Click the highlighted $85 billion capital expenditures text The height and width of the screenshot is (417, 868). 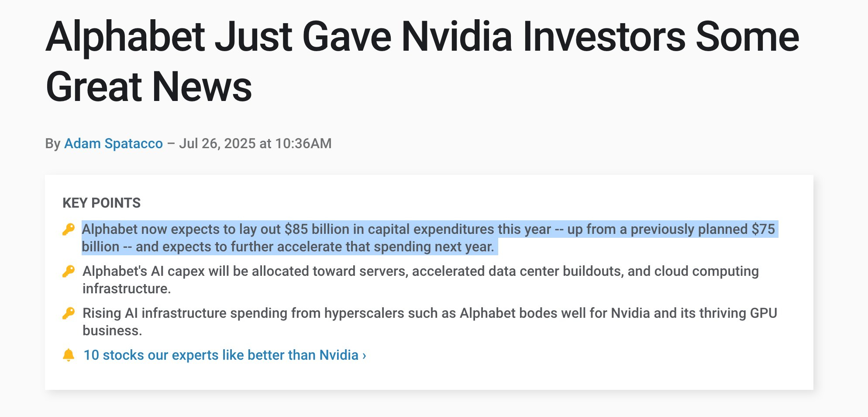point(428,238)
